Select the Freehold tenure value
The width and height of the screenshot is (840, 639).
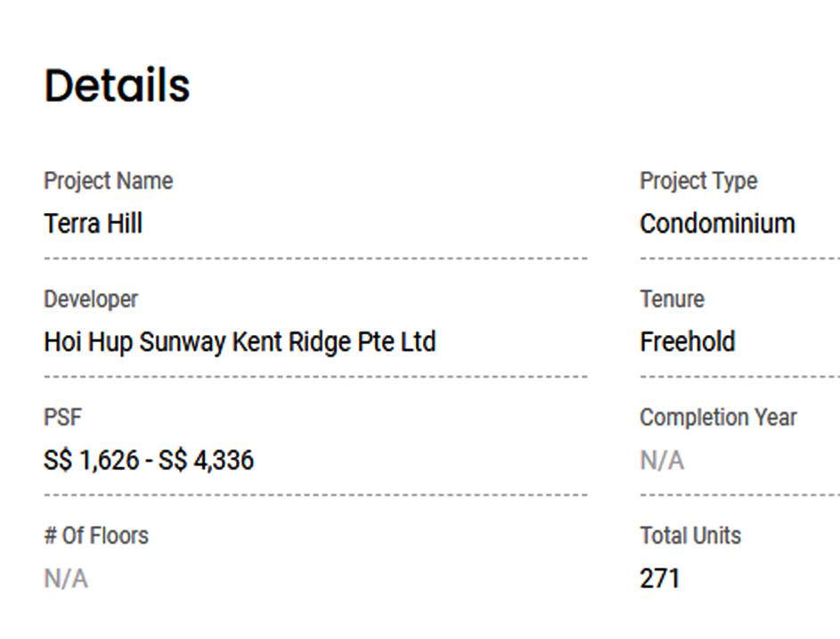(x=687, y=341)
